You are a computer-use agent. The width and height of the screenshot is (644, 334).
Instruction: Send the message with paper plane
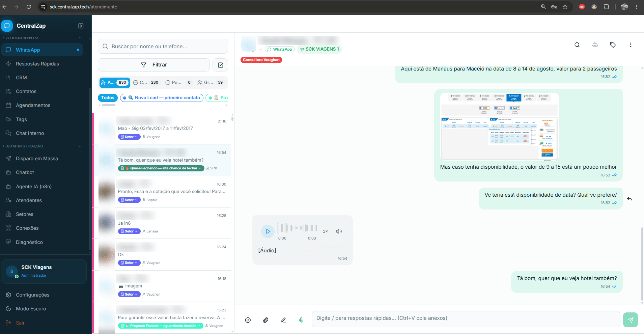click(631, 320)
